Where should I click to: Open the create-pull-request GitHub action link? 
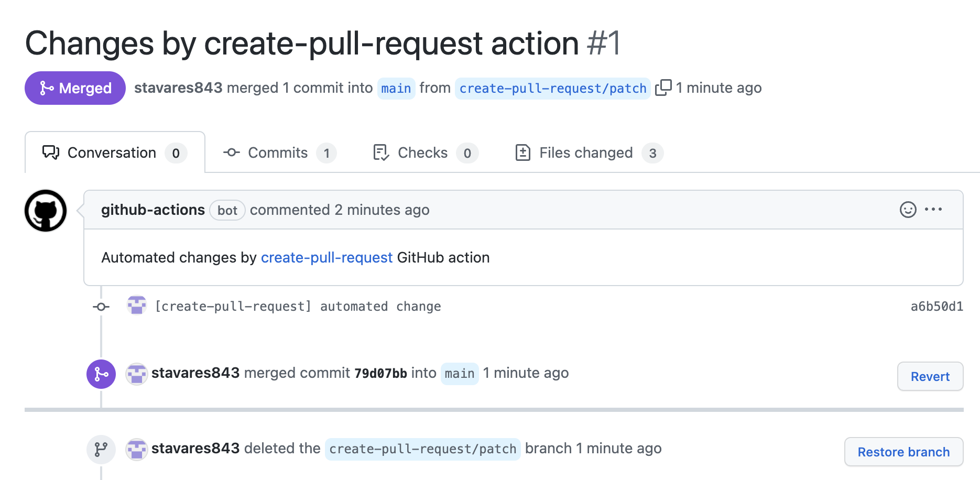pos(327,257)
